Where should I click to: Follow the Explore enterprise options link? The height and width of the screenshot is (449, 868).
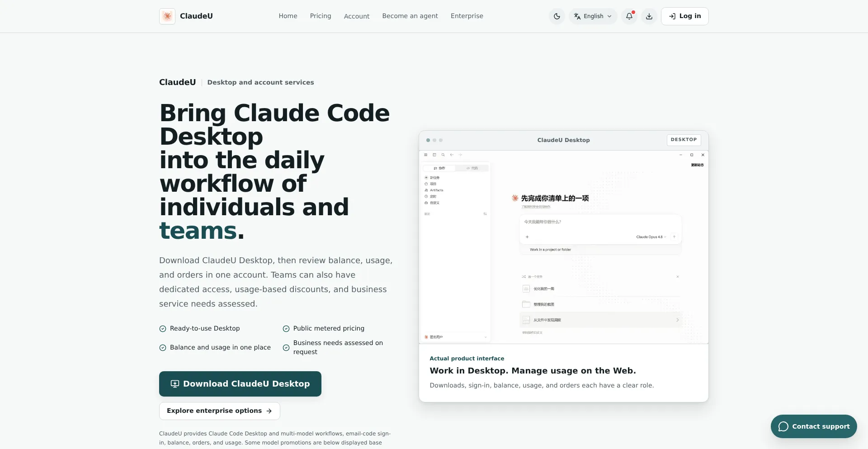tap(220, 411)
